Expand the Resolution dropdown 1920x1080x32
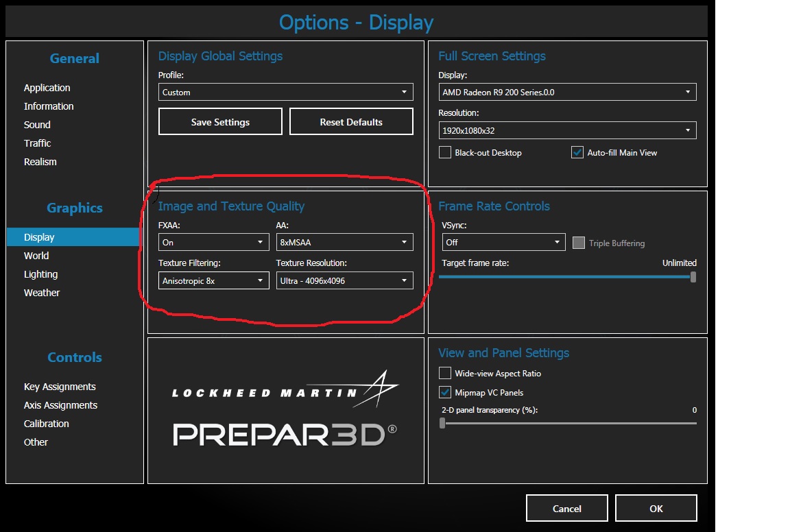Viewport: 790px width, 532px height. (x=567, y=130)
